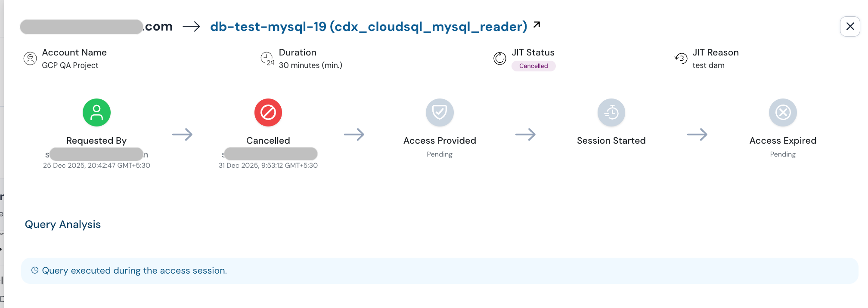Click the green Requested By user icon
Screen dimensions: 868x308
click(x=96, y=113)
